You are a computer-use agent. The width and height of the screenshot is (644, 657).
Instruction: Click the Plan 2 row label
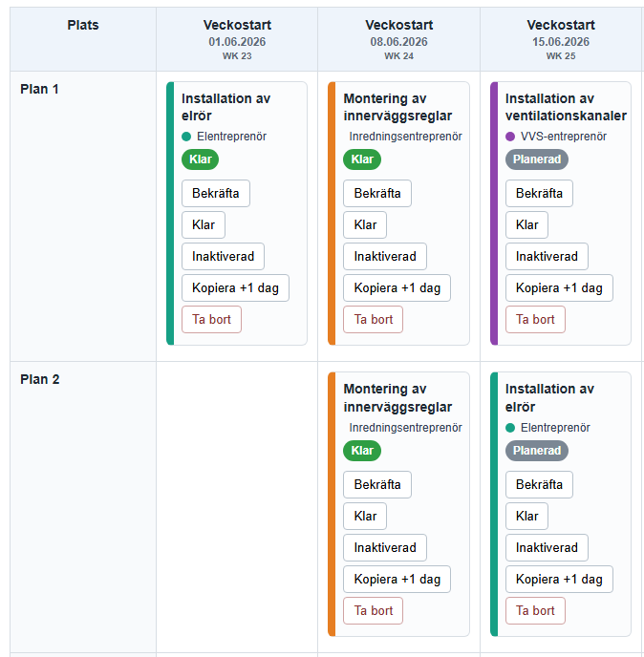(40, 379)
